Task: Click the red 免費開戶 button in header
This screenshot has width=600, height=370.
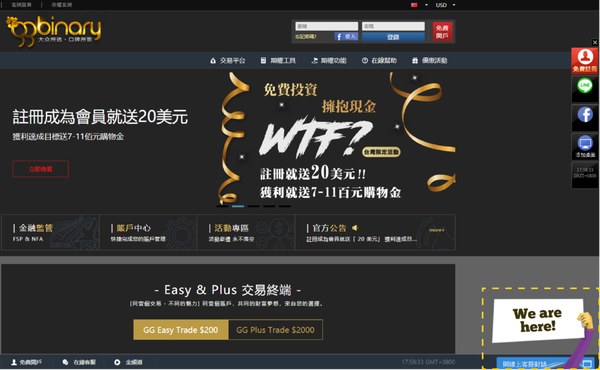Action: [x=442, y=31]
